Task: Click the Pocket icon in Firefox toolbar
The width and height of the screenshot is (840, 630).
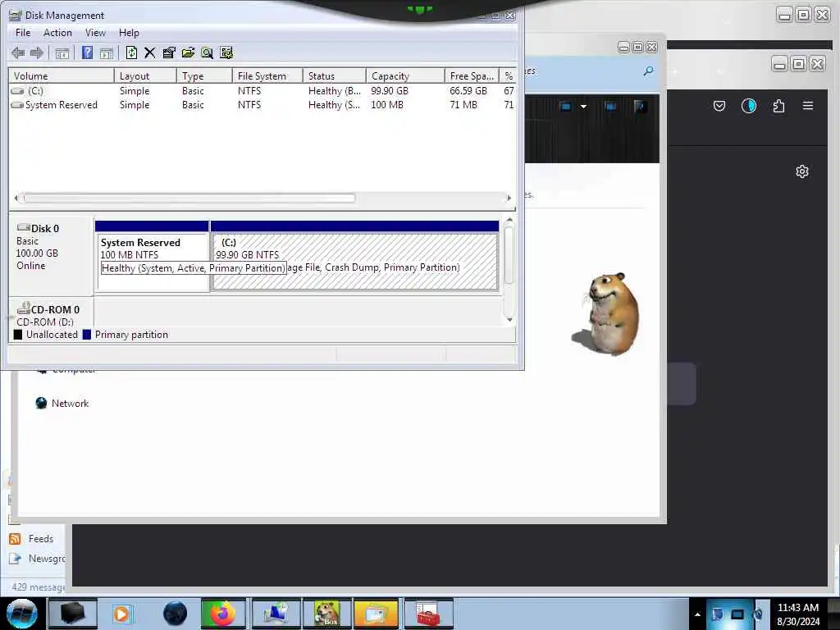Action: click(x=719, y=106)
